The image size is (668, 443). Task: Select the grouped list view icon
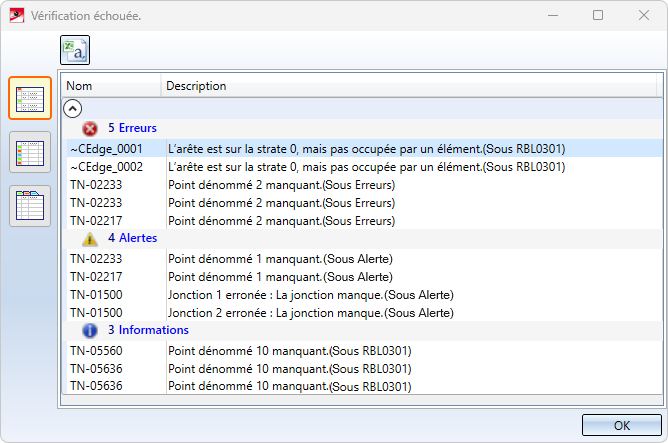point(30,99)
